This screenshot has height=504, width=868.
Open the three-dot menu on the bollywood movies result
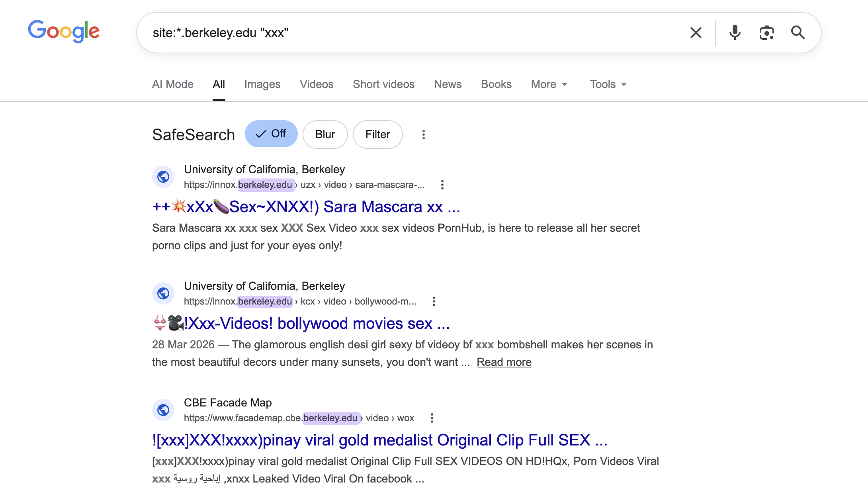pos(433,301)
